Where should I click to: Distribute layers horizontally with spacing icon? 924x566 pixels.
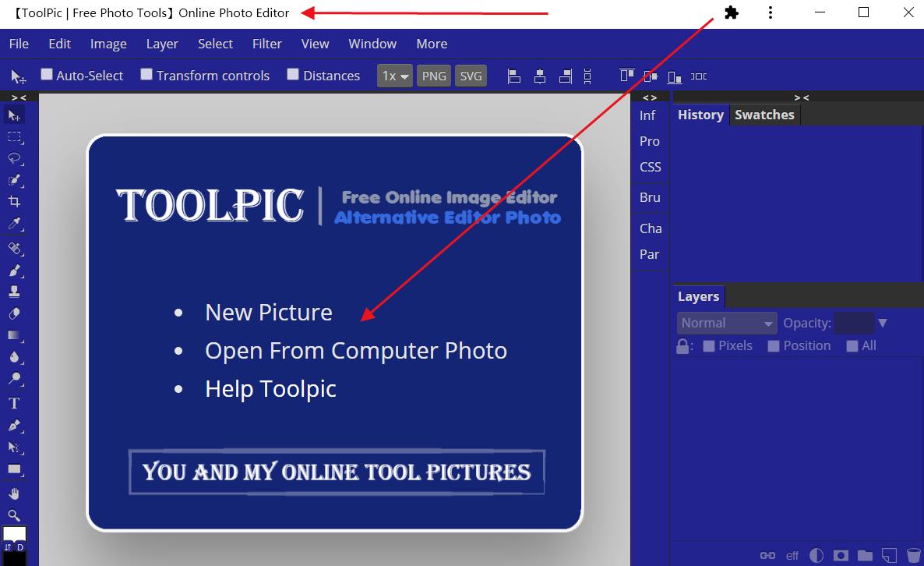[699, 76]
